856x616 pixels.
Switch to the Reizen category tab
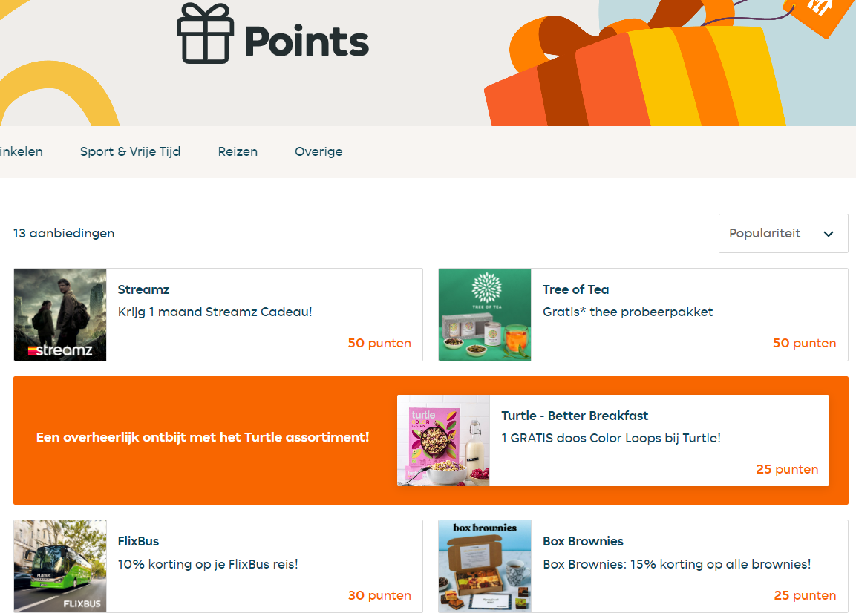[238, 151]
